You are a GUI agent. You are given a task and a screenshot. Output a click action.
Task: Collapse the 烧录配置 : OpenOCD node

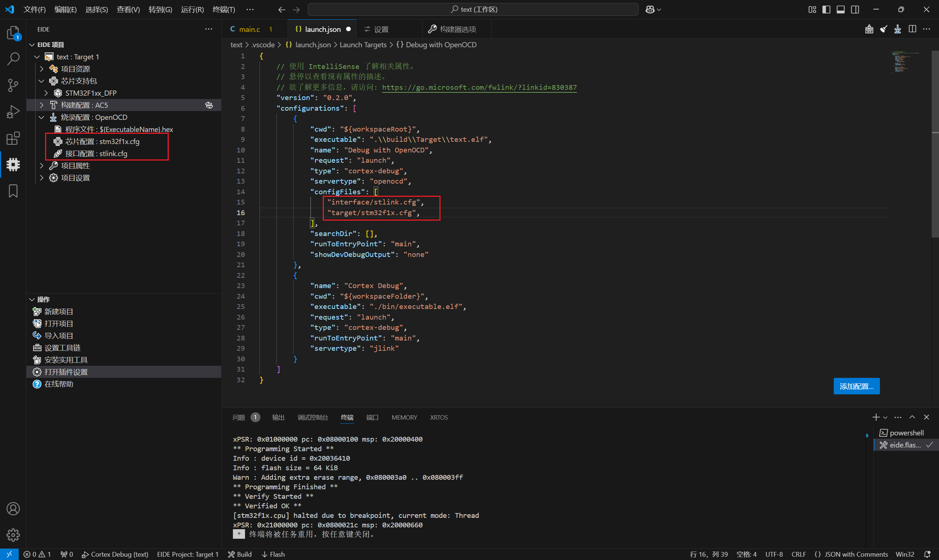coord(42,117)
